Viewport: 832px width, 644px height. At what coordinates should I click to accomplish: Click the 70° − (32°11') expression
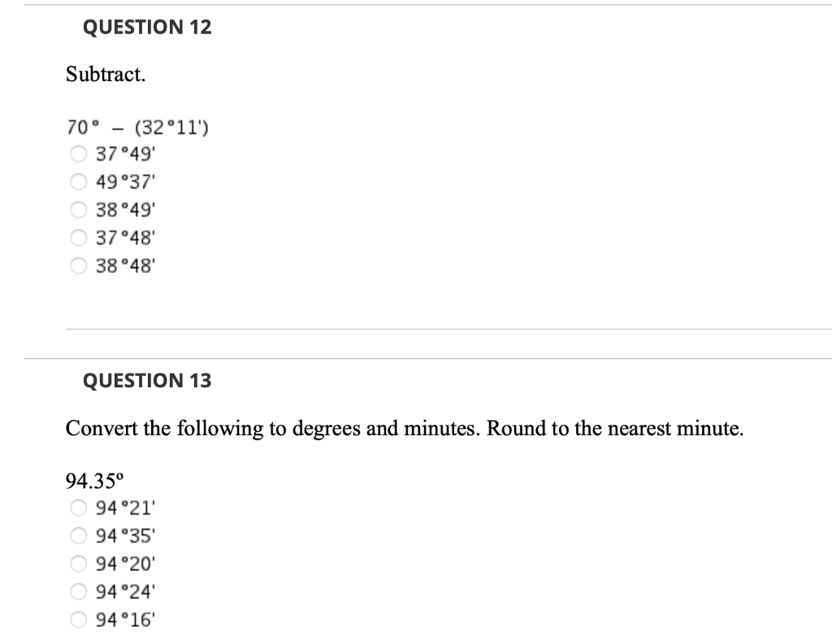pos(136,128)
